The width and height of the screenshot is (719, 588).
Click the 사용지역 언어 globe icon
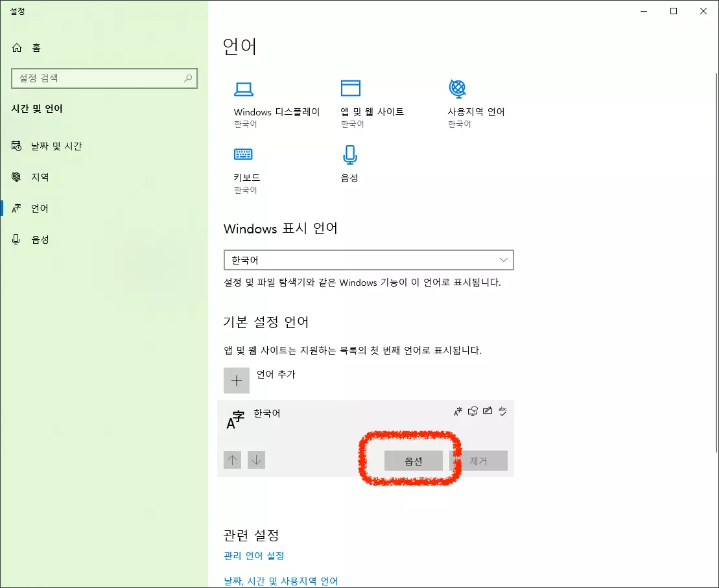[x=458, y=88]
